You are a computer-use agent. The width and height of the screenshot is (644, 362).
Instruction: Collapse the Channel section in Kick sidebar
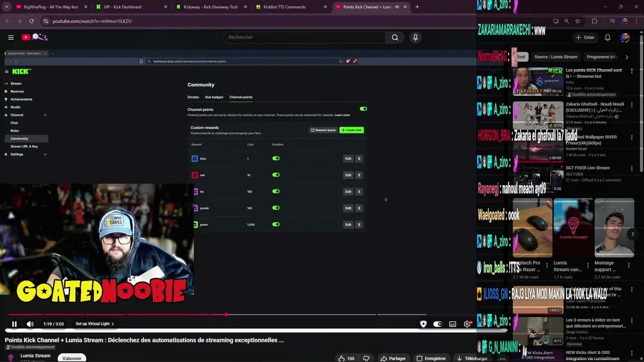pos(45,115)
